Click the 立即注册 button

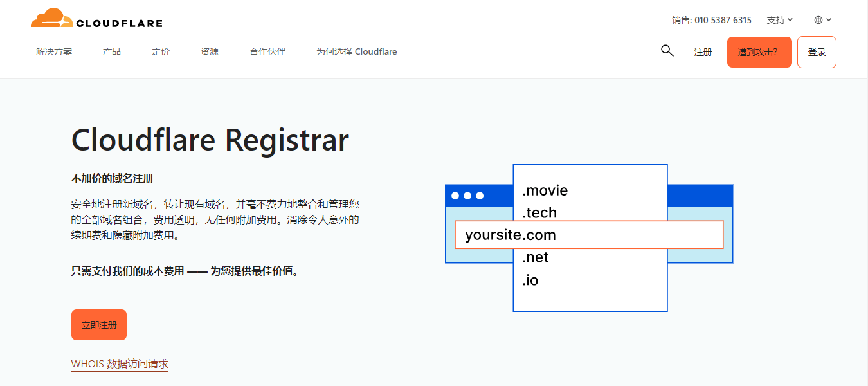[98, 325]
